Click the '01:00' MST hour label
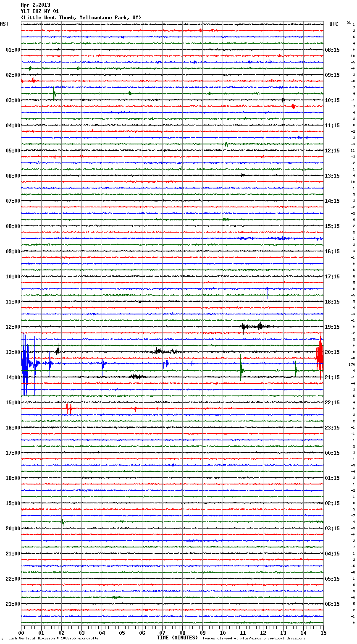 [13, 50]
